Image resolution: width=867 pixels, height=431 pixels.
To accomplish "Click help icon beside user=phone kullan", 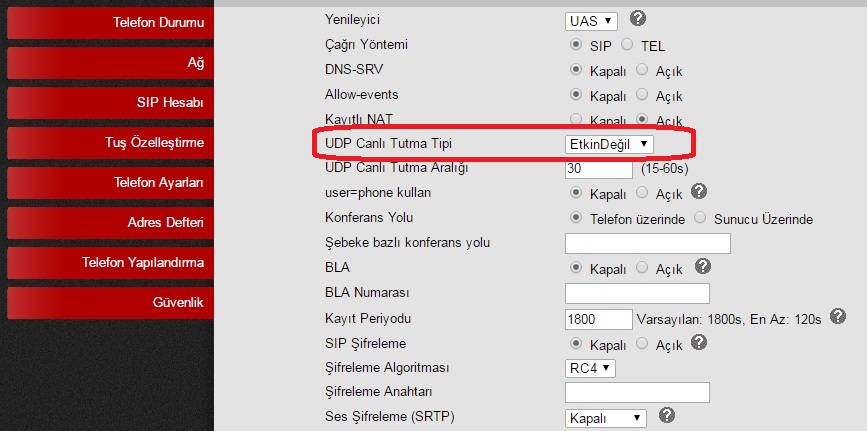I will (x=700, y=192).
